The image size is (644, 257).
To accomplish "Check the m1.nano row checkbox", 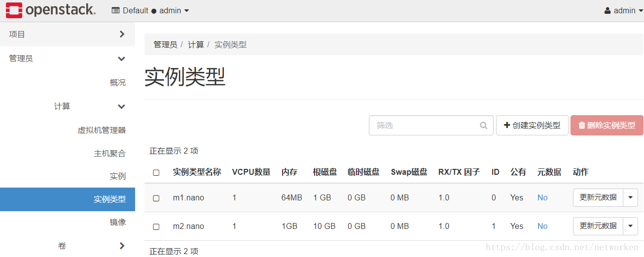I will pyautogui.click(x=156, y=198).
